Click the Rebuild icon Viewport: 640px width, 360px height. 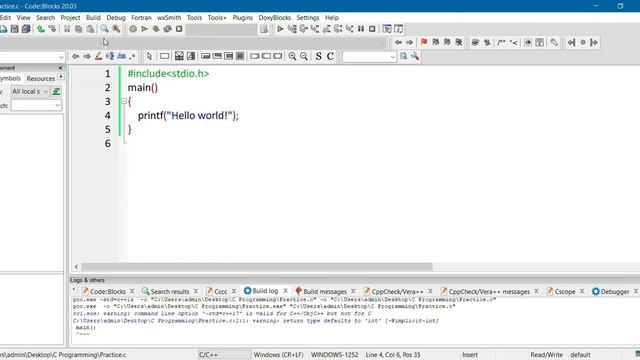167,29
